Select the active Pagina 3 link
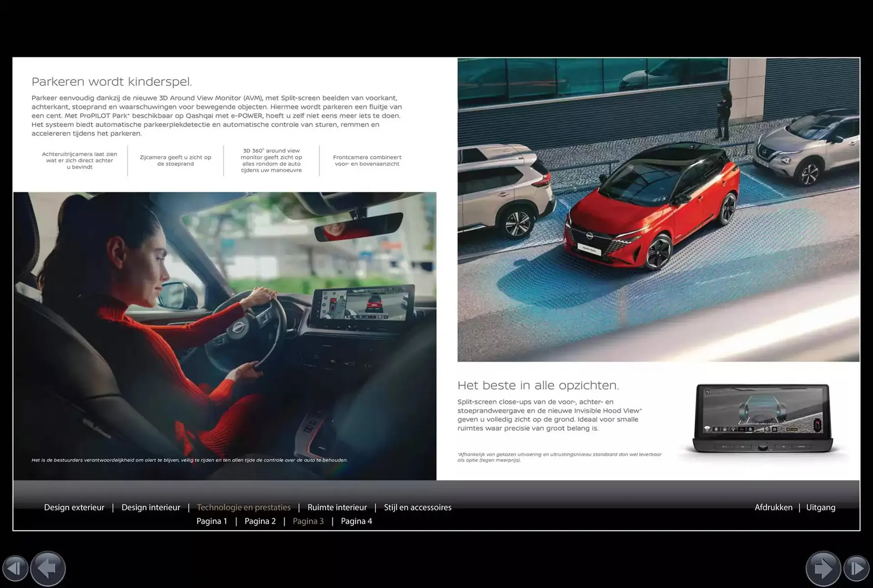The width and height of the screenshot is (873, 588). click(308, 521)
